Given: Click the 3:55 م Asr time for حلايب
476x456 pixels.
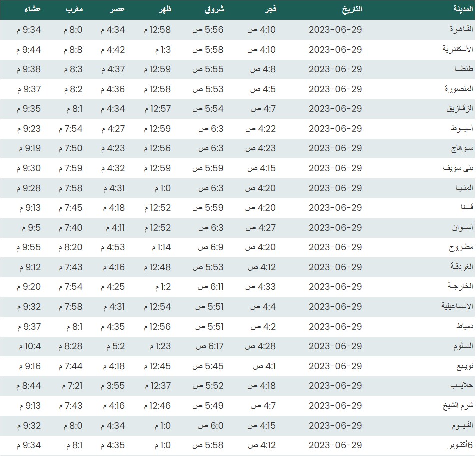Looking at the screenshot, I should click(113, 386).
